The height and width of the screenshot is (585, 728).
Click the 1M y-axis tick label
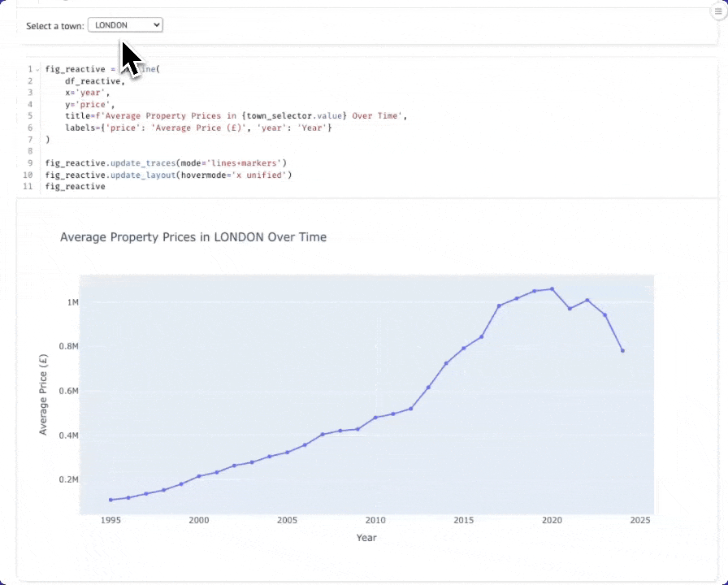click(x=72, y=302)
